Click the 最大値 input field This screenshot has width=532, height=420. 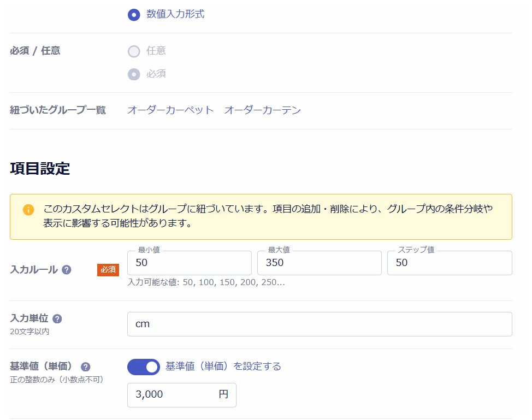coord(319,263)
